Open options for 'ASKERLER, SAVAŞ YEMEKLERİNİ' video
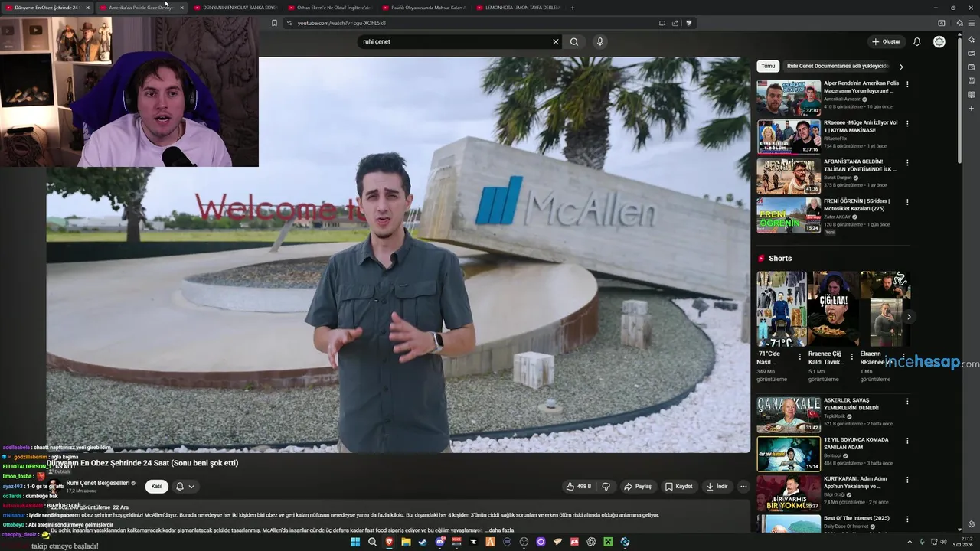The image size is (980, 551). [x=907, y=401]
